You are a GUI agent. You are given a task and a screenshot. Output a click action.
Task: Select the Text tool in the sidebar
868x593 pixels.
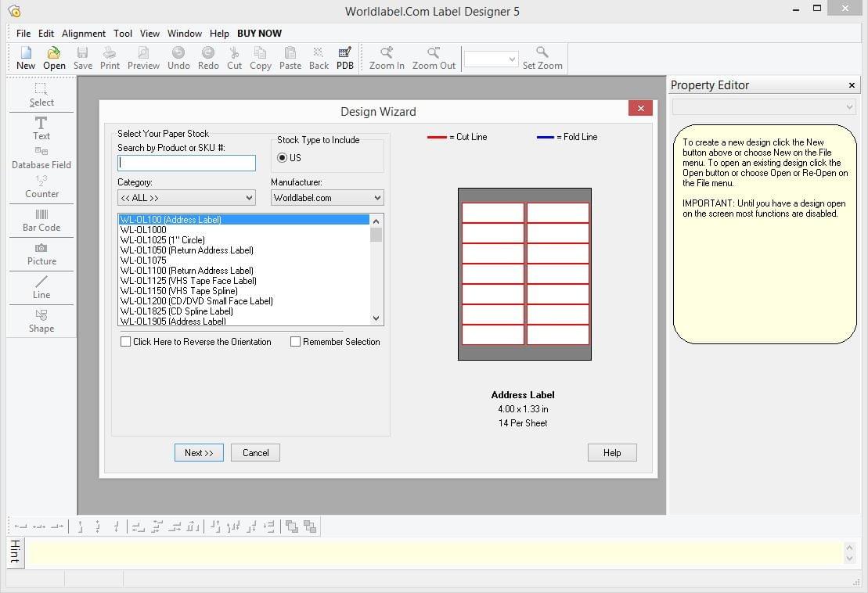pos(41,129)
